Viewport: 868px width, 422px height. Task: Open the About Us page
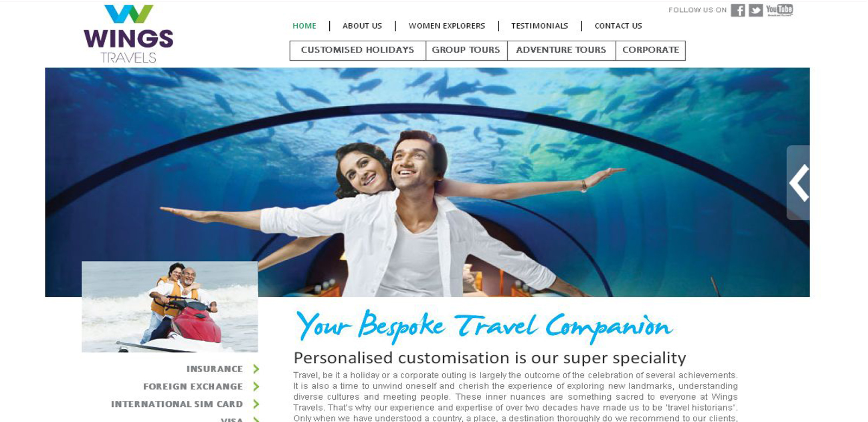tap(362, 25)
